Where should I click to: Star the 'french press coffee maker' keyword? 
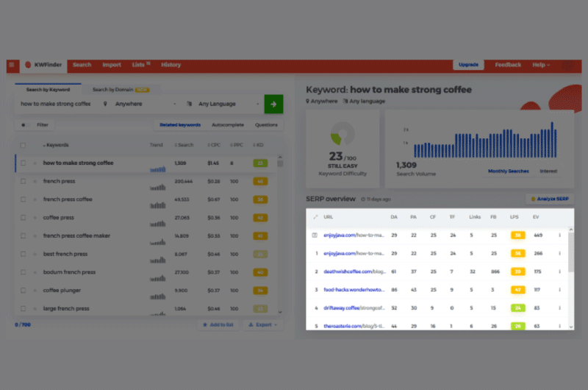(x=35, y=236)
